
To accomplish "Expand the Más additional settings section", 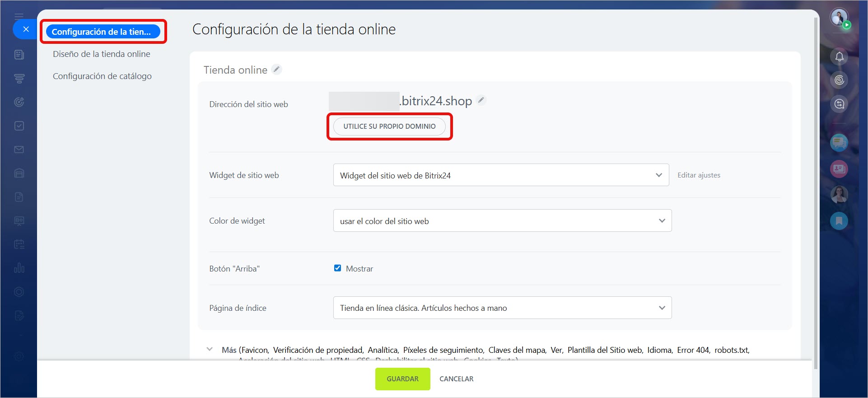I will click(210, 350).
